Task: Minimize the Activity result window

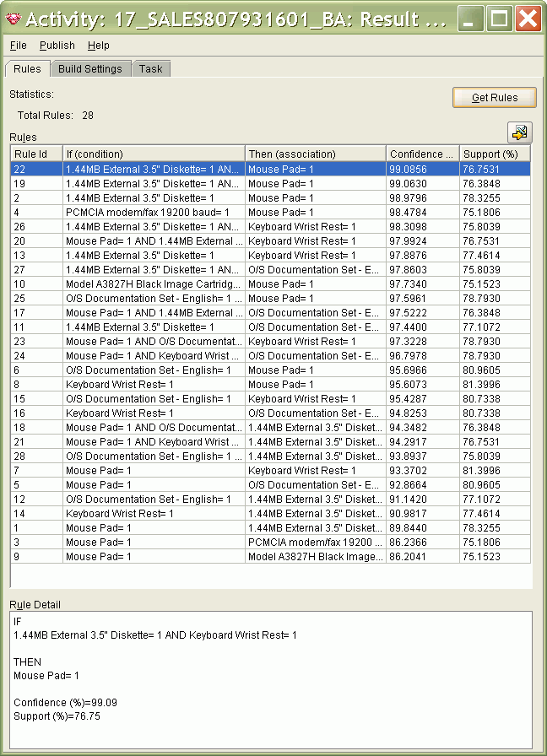Action: point(470,19)
